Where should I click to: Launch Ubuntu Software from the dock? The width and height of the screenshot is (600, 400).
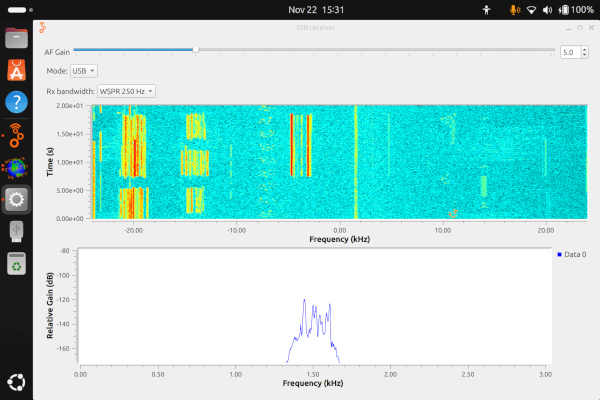point(16,70)
